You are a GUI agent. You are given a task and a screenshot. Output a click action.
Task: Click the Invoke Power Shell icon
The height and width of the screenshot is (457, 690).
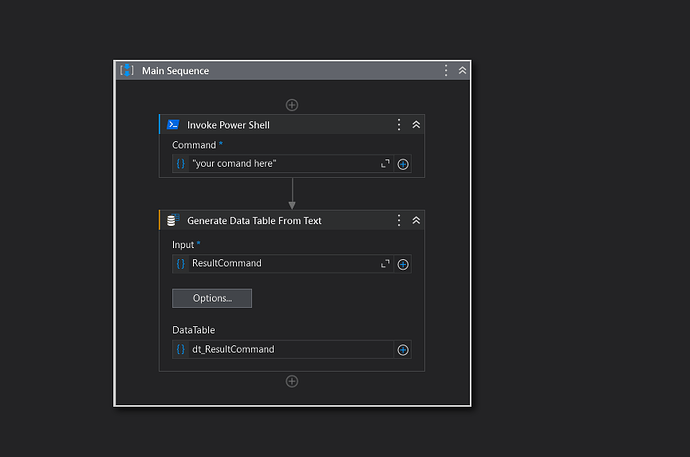[x=173, y=125]
